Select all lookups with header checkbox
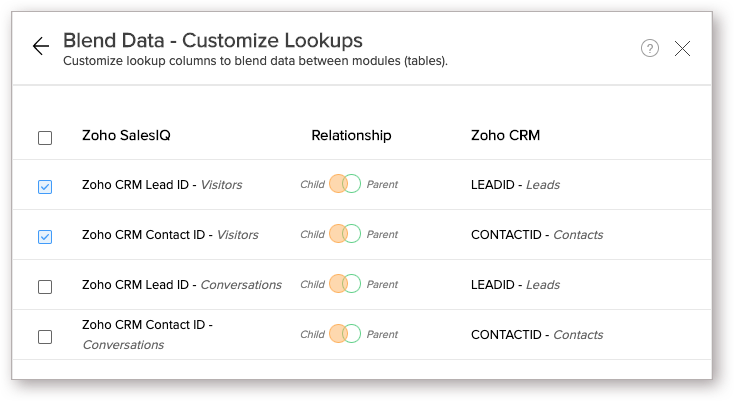Screen dimensions: 734x401 pos(45,138)
